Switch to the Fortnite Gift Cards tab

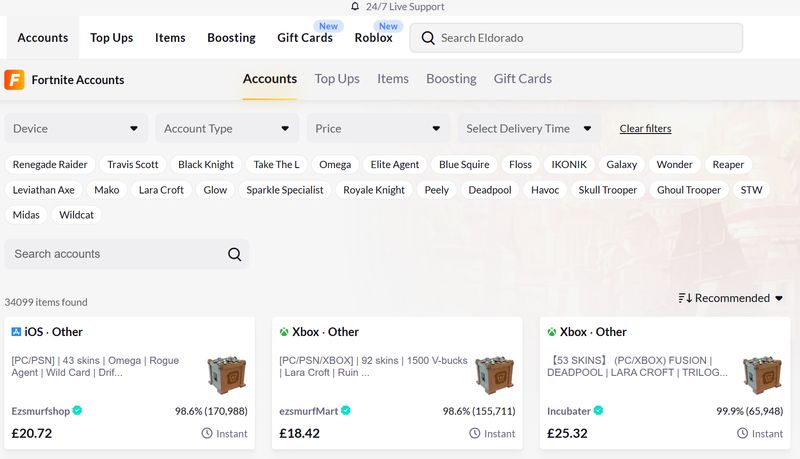[x=522, y=79]
